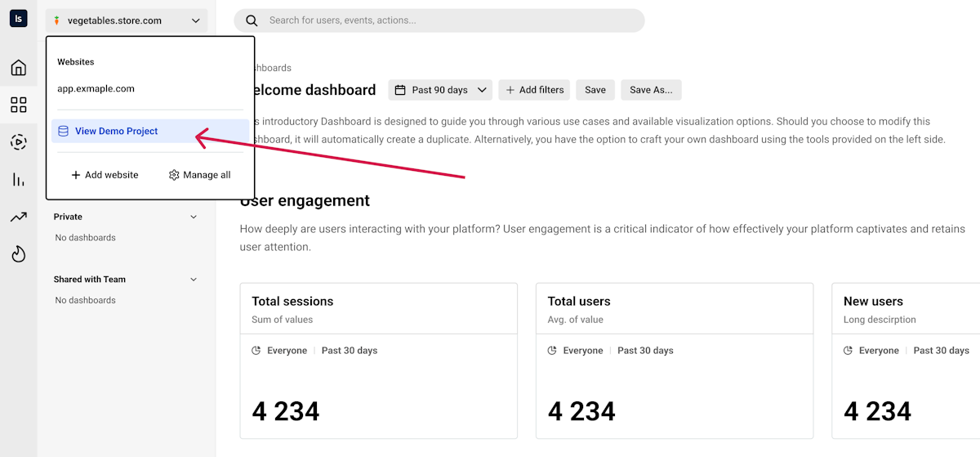Open the Past 90 days date range dropdown
980x457 pixels.
click(441, 90)
